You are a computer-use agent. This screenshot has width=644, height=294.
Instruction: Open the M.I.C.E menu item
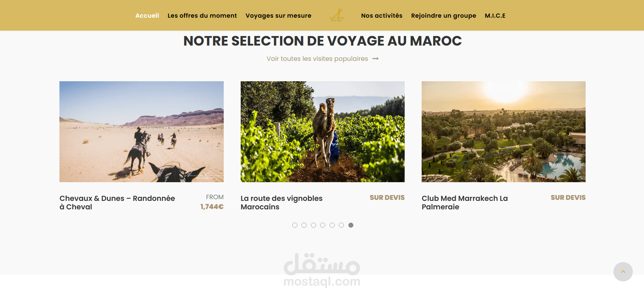495,16
